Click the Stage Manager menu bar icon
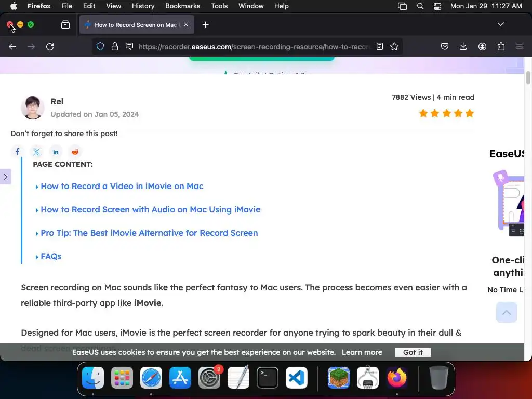The image size is (532, 399). 403,6
